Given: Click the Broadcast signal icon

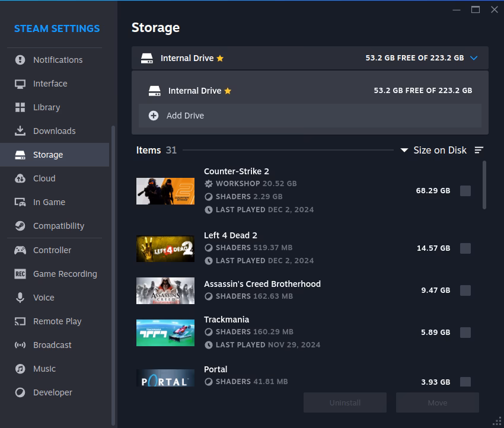Looking at the screenshot, I should [x=20, y=345].
